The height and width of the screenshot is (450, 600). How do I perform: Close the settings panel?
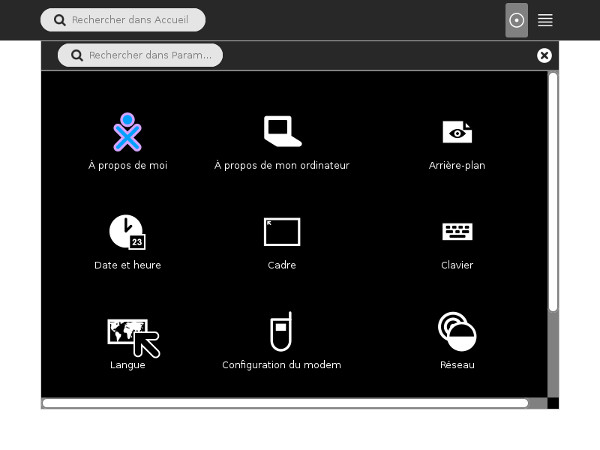point(544,55)
